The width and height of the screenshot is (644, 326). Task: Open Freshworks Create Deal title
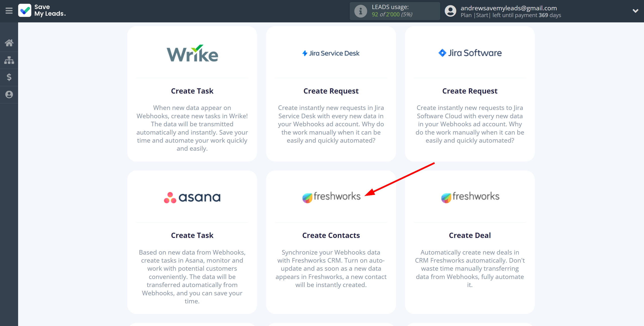pos(470,235)
